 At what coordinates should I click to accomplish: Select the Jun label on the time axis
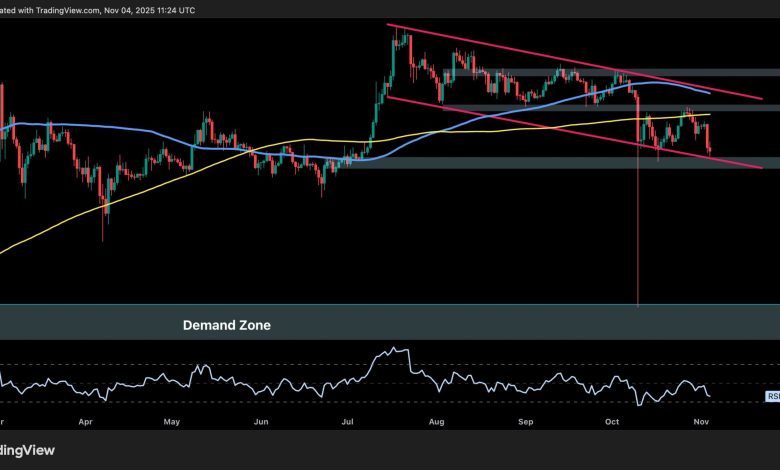point(261,422)
